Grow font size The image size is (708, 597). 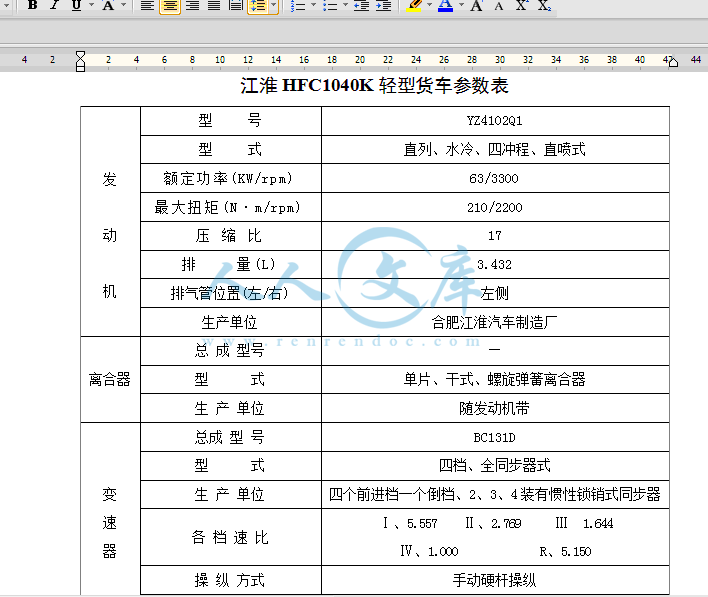[477, 5]
